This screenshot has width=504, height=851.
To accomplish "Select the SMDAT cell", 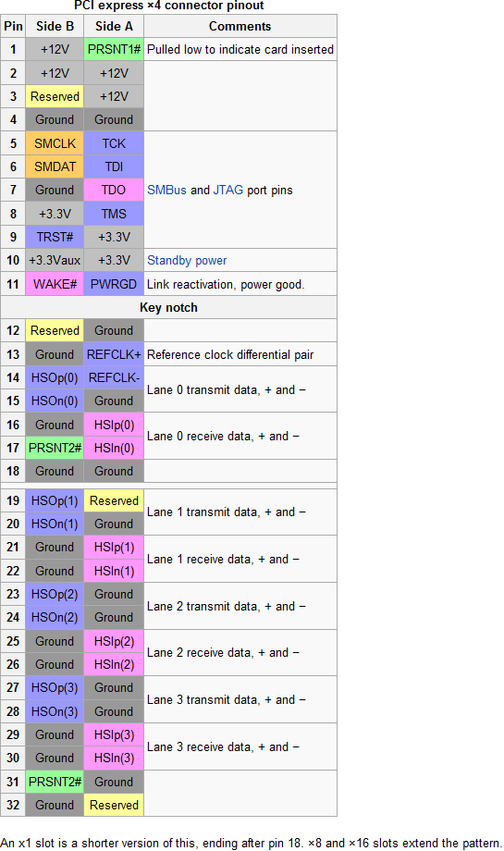I will pos(55,166).
